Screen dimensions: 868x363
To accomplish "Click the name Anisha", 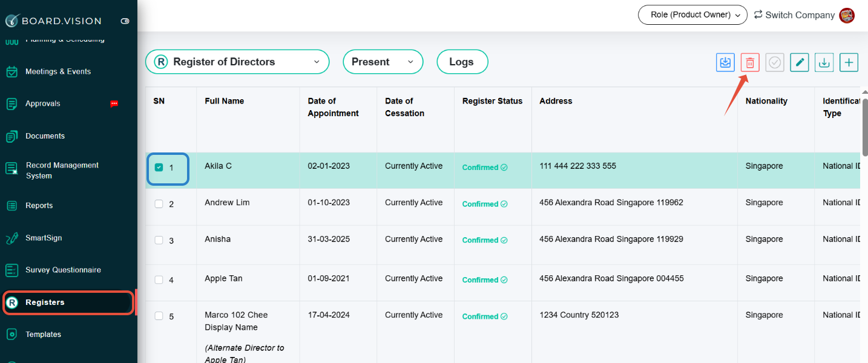I will click(x=217, y=239).
